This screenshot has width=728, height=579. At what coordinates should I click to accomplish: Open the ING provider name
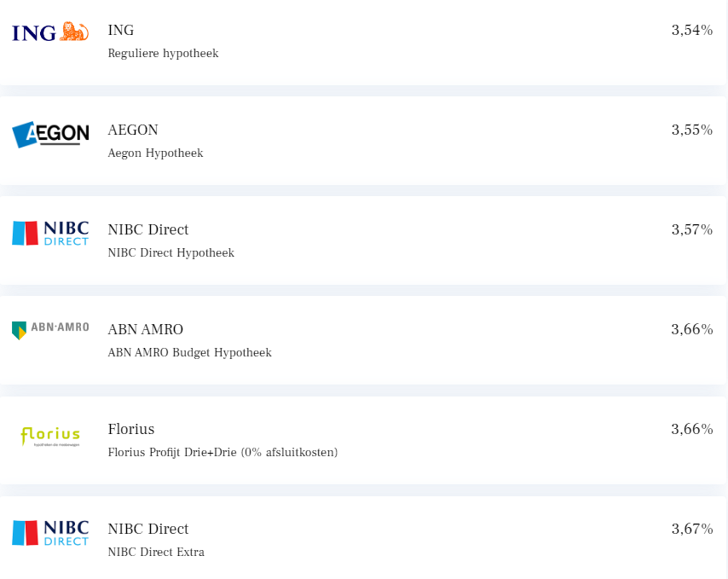pos(121,30)
